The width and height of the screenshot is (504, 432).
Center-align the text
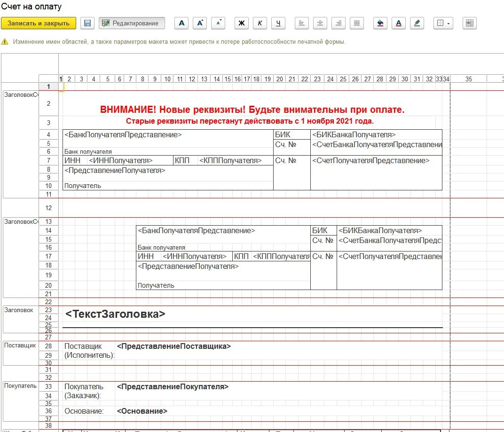tap(320, 23)
